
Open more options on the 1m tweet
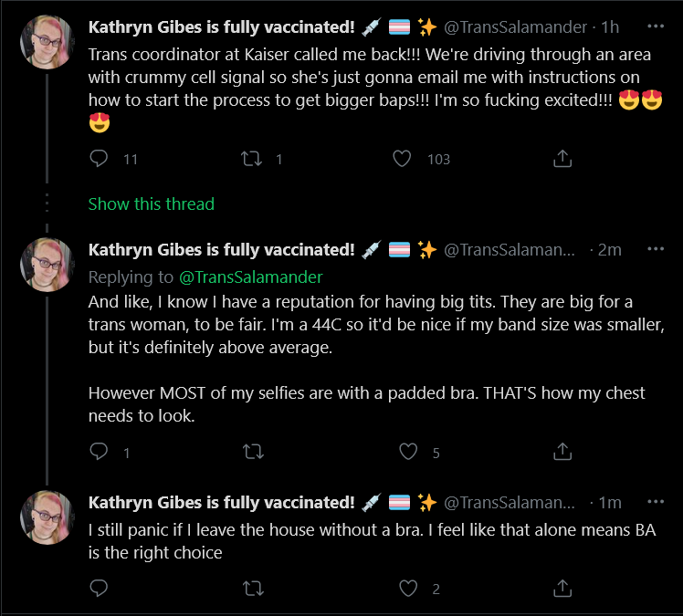pyautogui.click(x=656, y=502)
